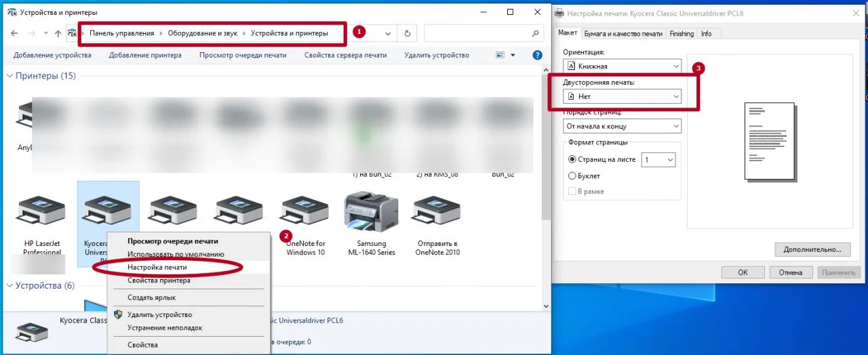Click the Отмена button
This screenshot has height=355, width=868.
[x=791, y=272]
